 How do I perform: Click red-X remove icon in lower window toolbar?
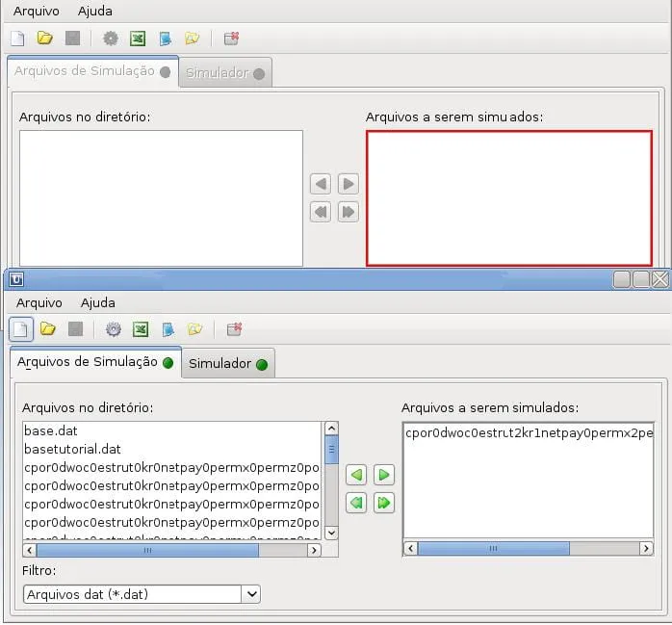[x=234, y=329]
